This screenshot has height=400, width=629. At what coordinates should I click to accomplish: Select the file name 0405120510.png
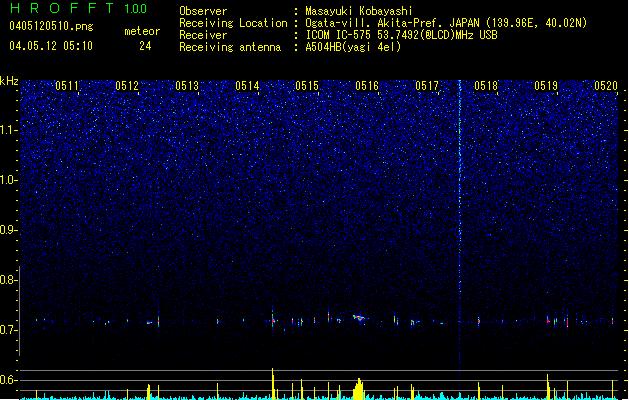51,26
